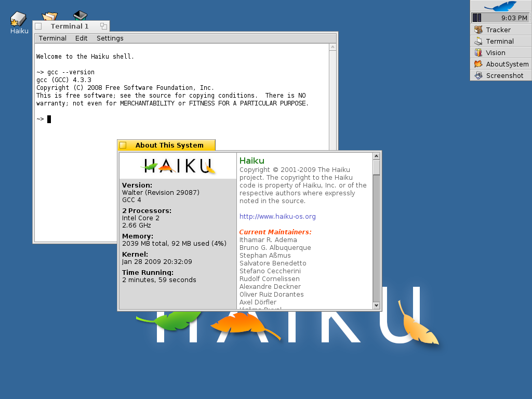Screen dimensions: 532x399
Task: Click the maintainer name "Alexandre Deckner"
Action: click(x=270, y=287)
